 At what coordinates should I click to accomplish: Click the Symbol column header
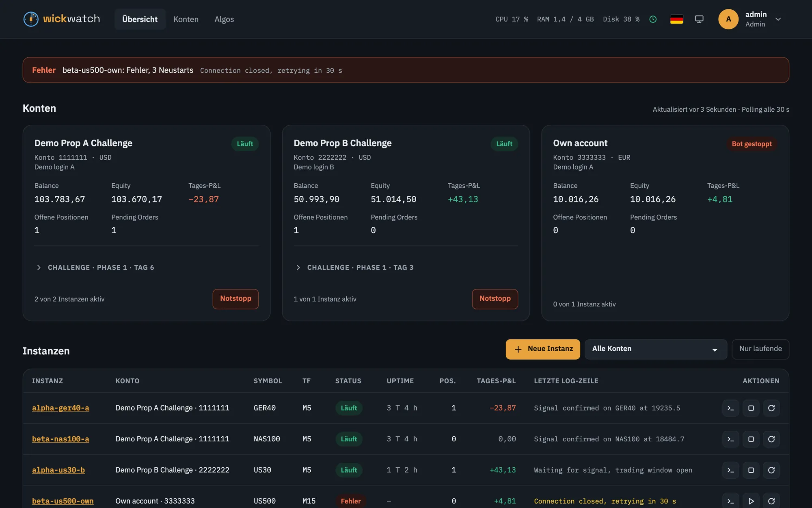(268, 381)
